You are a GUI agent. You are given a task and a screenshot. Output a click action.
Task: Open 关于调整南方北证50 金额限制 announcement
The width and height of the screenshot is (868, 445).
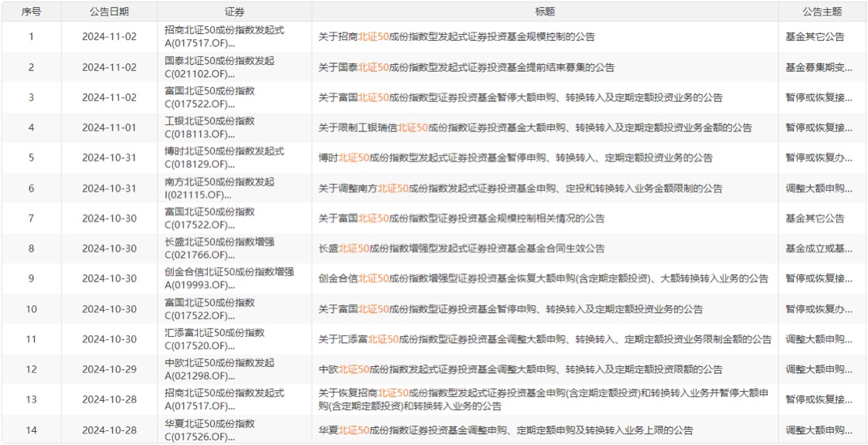coord(520,189)
